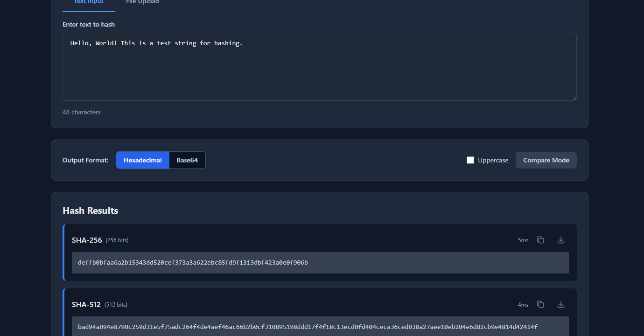Click the Hash Results heading
644x336 pixels.
pos(91,210)
